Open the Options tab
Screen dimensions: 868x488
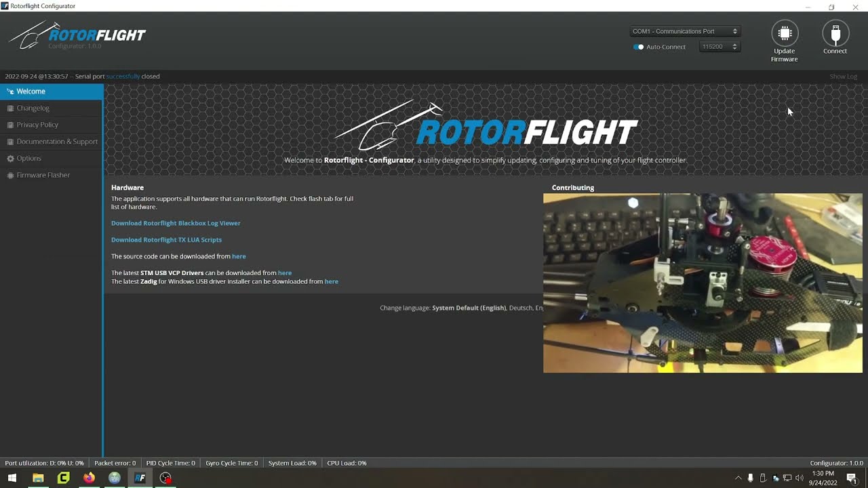(52, 159)
